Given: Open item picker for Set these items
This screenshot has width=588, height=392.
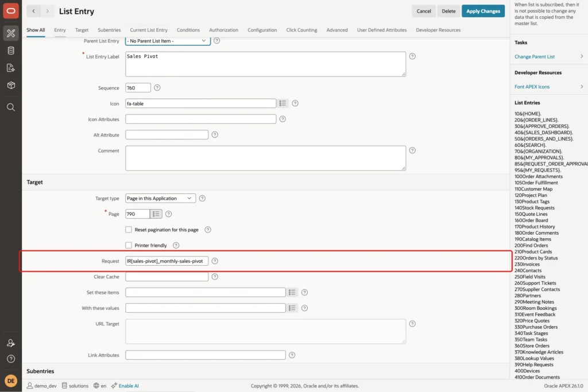Looking at the screenshot, I should [x=292, y=292].
